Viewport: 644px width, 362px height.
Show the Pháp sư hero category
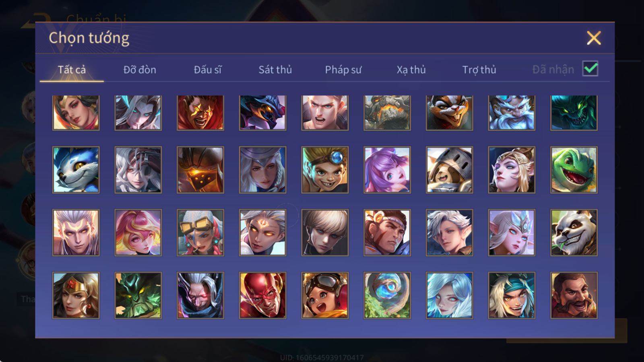pos(343,70)
